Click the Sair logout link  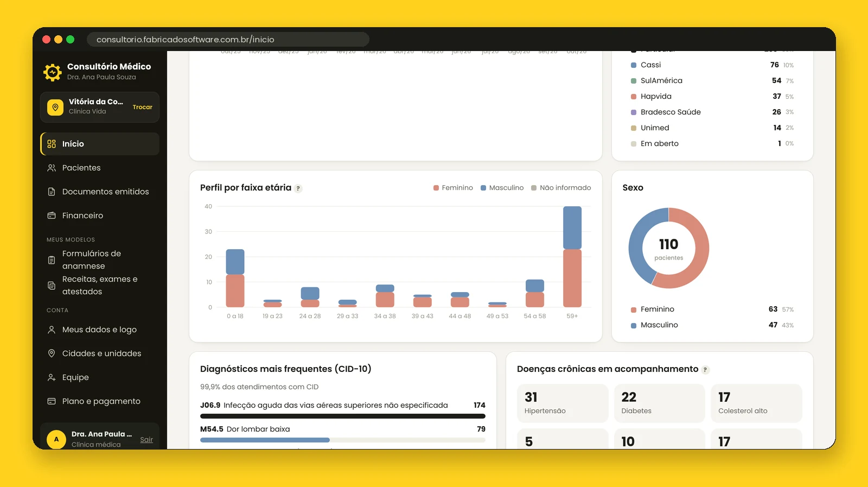[x=146, y=440]
